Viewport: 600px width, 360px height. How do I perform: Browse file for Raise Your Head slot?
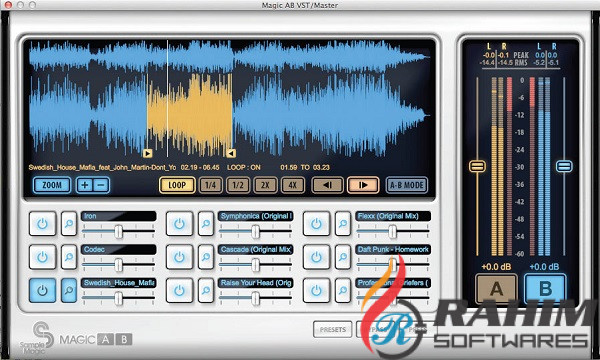206,290
